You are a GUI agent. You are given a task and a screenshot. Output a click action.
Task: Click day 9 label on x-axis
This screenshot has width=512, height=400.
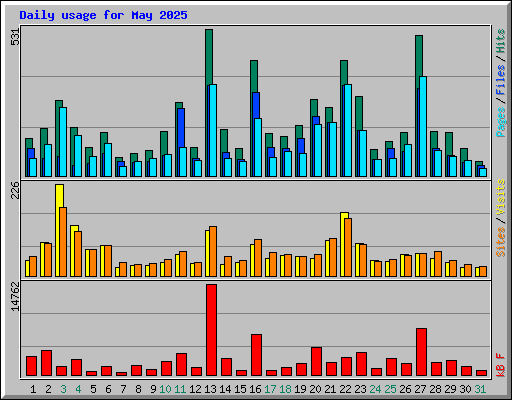point(153,389)
